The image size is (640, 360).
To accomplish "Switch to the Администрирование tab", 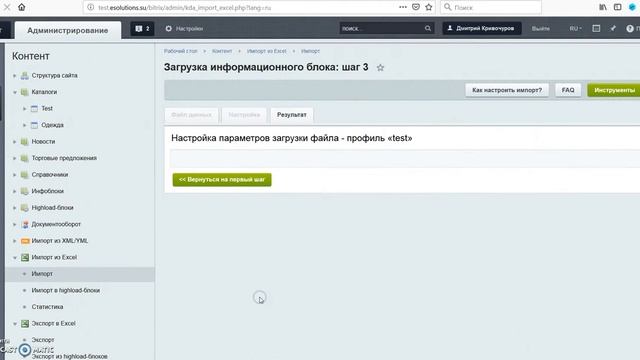I will click(68, 30).
